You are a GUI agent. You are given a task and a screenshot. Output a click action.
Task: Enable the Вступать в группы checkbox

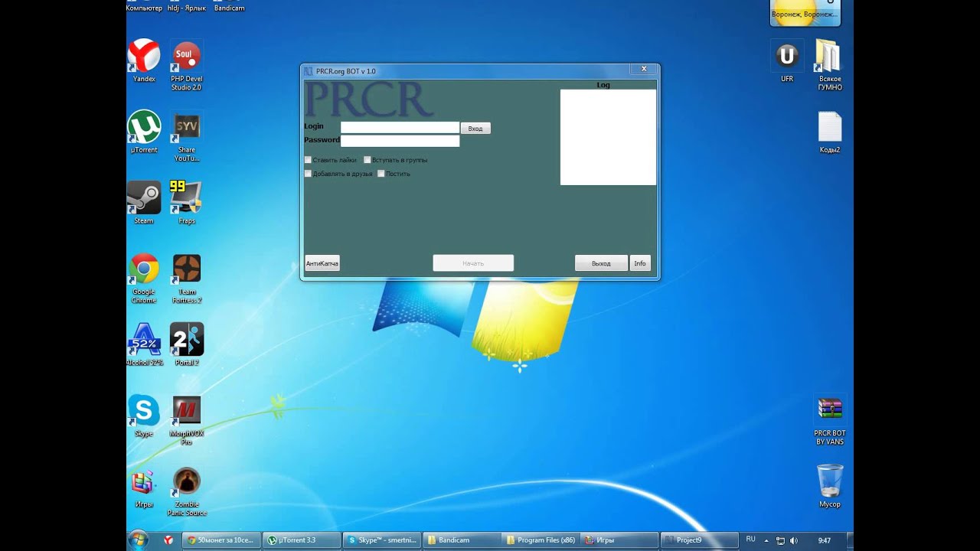[367, 160]
